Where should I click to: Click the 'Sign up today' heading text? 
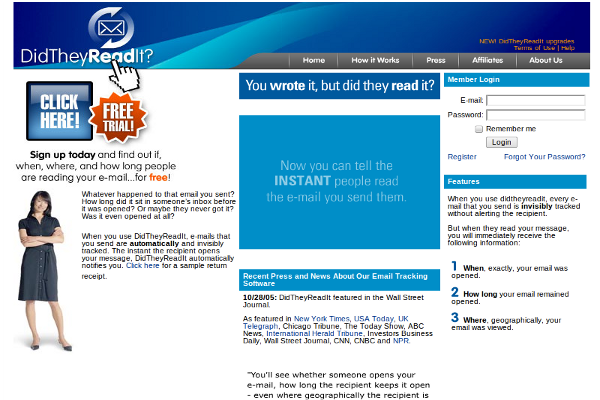pyautogui.click(x=62, y=155)
